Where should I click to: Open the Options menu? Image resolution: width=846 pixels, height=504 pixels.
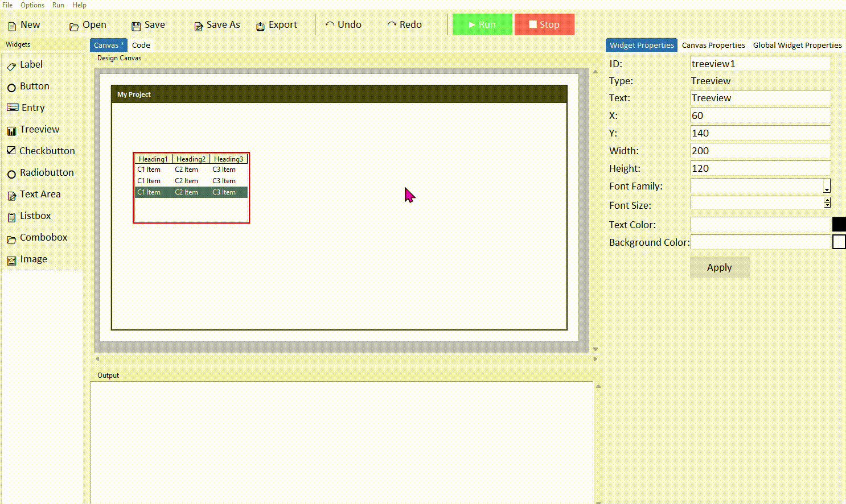(32, 5)
